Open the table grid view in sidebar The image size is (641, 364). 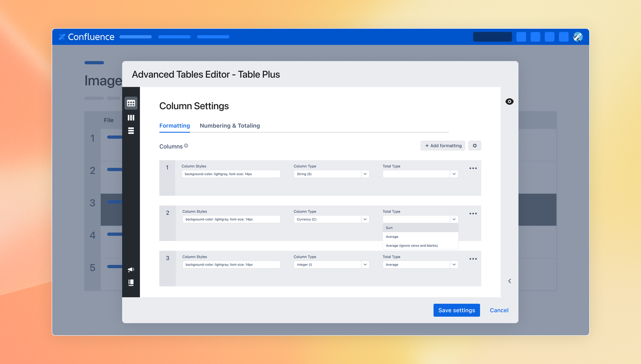(x=131, y=103)
